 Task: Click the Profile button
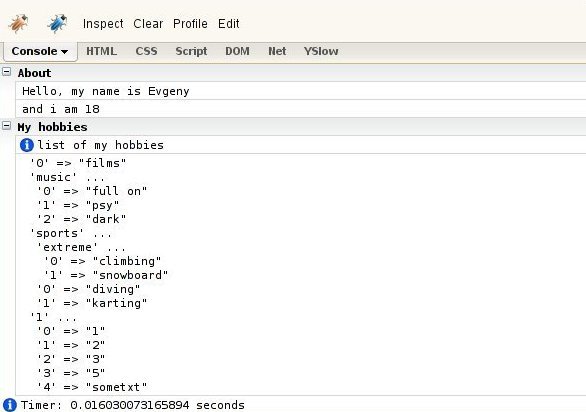(190, 24)
